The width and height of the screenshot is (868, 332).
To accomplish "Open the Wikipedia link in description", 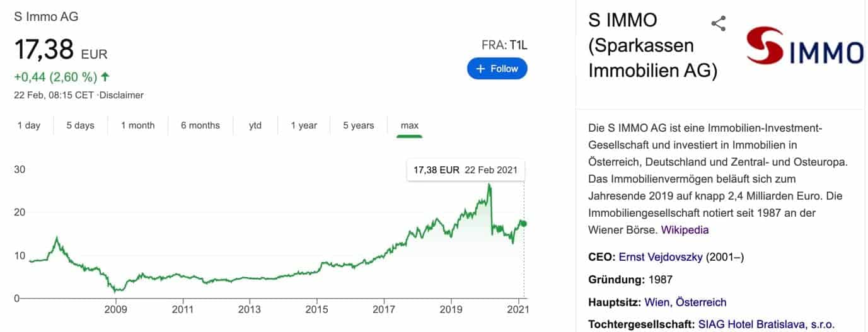I will click(685, 230).
